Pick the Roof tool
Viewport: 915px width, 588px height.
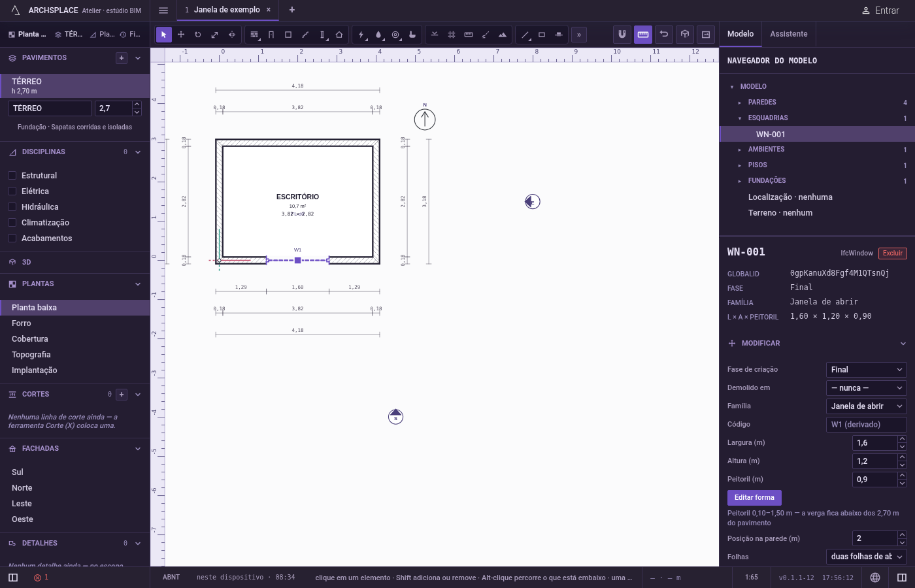(339, 35)
